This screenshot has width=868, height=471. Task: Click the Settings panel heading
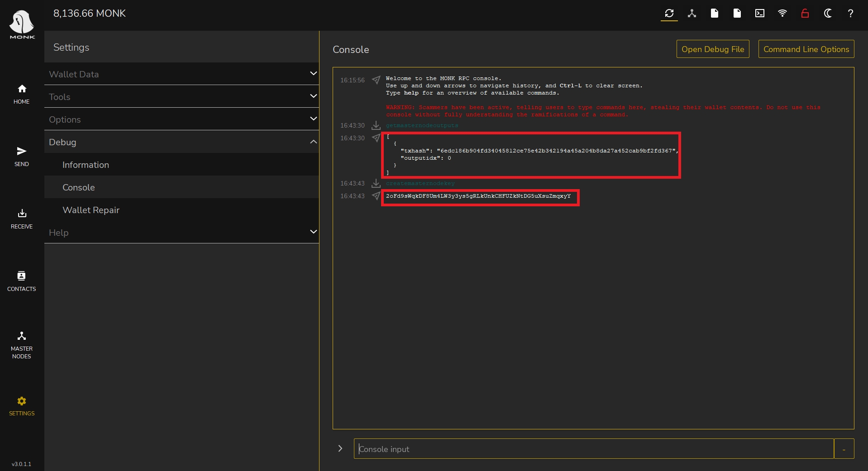tap(72, 47)
